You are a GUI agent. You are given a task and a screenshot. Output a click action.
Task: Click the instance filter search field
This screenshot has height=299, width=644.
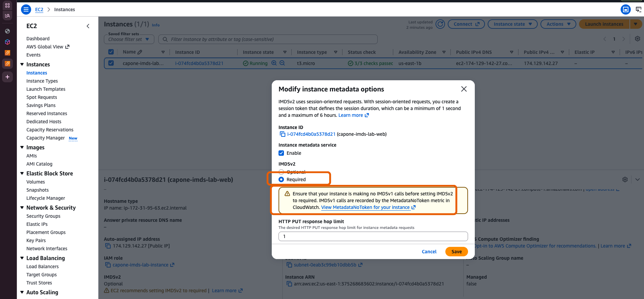click(x=268, y=39)
